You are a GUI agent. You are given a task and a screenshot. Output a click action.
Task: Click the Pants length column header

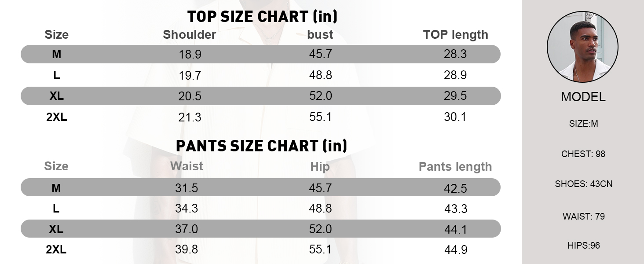click(x=455, y=167)
